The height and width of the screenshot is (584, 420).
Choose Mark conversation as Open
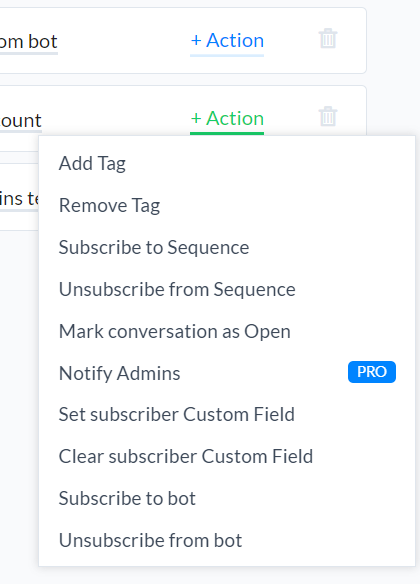point(227,331)
